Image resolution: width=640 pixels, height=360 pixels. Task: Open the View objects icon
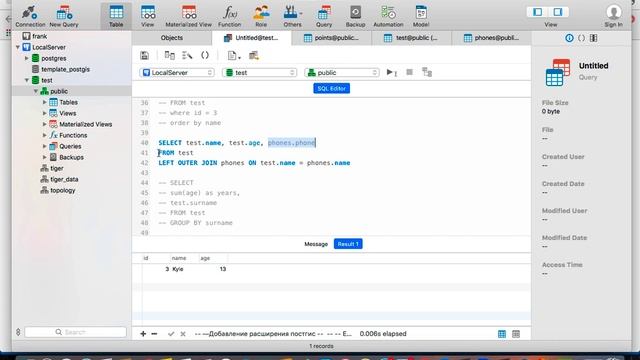click(148, 16)
